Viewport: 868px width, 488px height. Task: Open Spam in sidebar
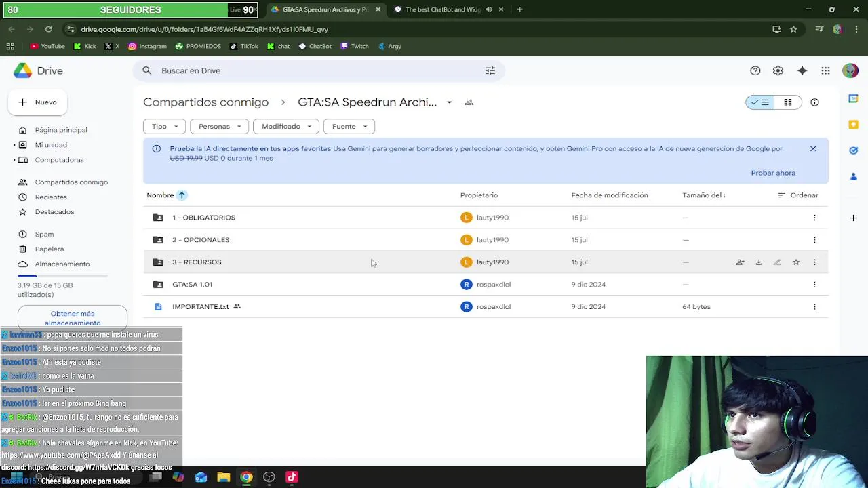pyautogui.click(x=44, y=235)
